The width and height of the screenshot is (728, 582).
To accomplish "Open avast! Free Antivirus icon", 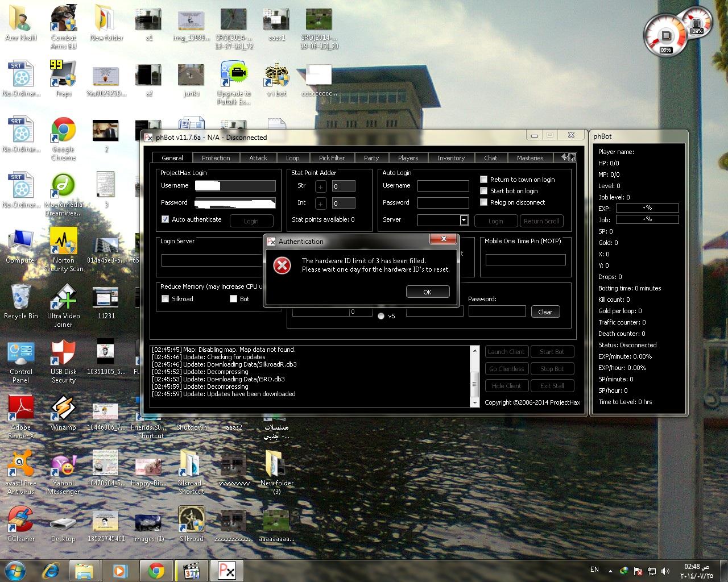I will (20, 473).
